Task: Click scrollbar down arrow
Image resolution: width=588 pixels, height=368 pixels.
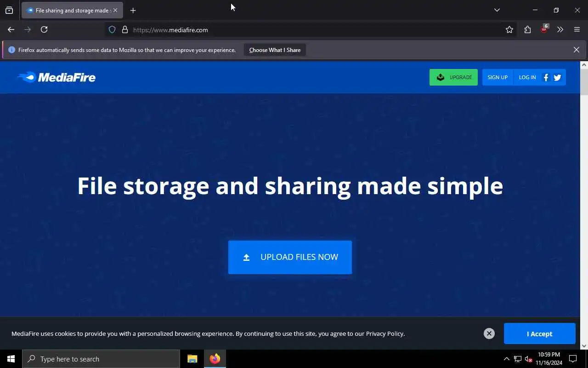Action: pos(584,346)
